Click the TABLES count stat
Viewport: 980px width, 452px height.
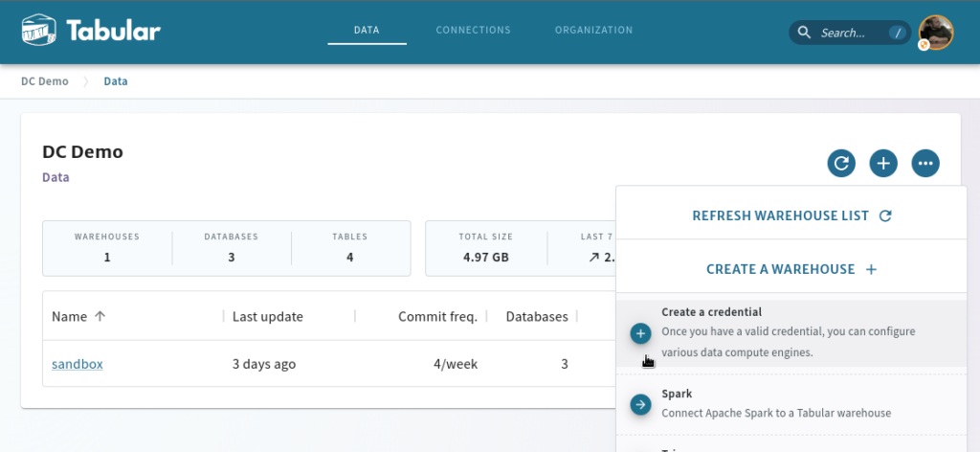pos(350,248)
